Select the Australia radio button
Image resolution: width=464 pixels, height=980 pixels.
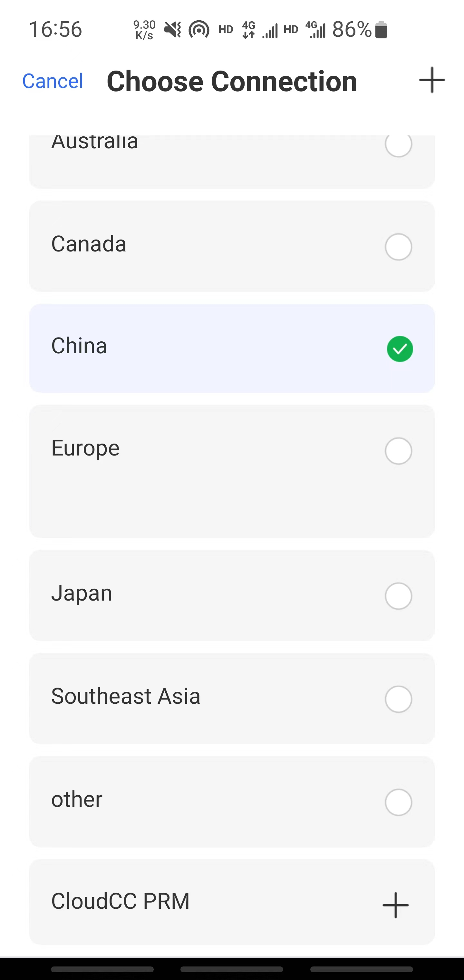(x=398, y=144)
